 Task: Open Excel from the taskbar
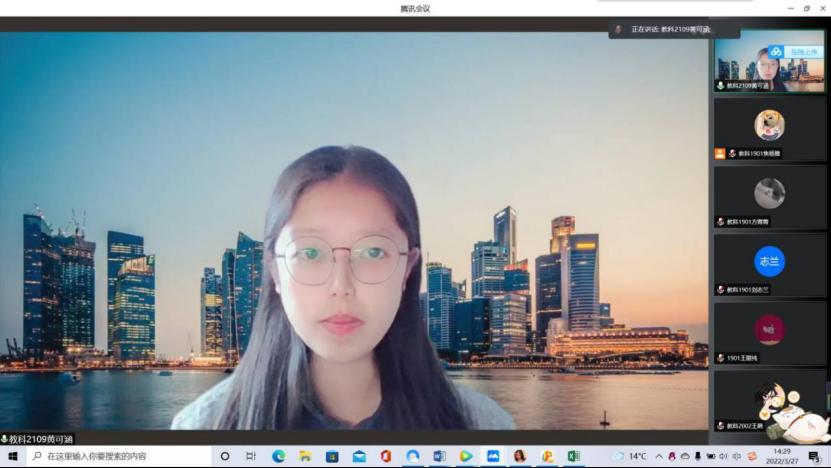pos(574,456)
